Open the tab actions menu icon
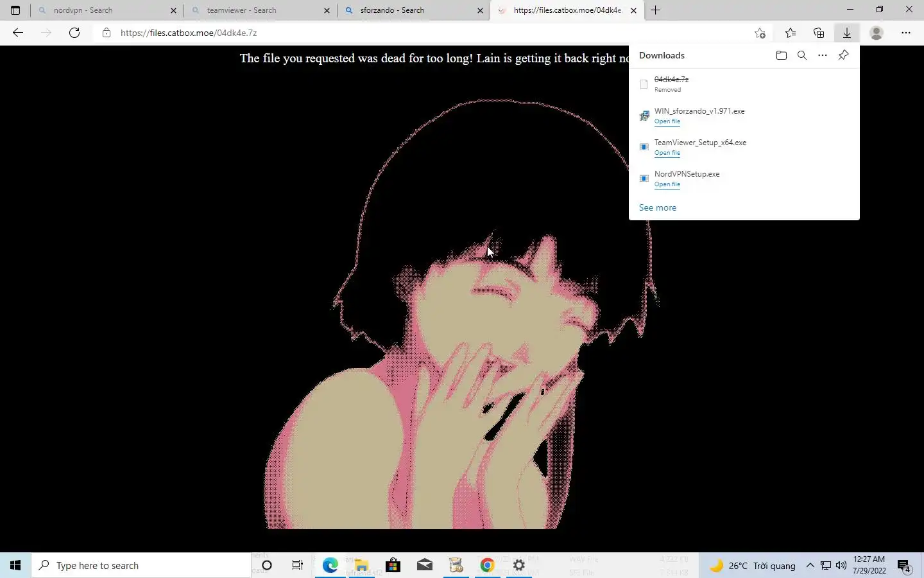This screenshot has height=578, width=924. [15, 10]
